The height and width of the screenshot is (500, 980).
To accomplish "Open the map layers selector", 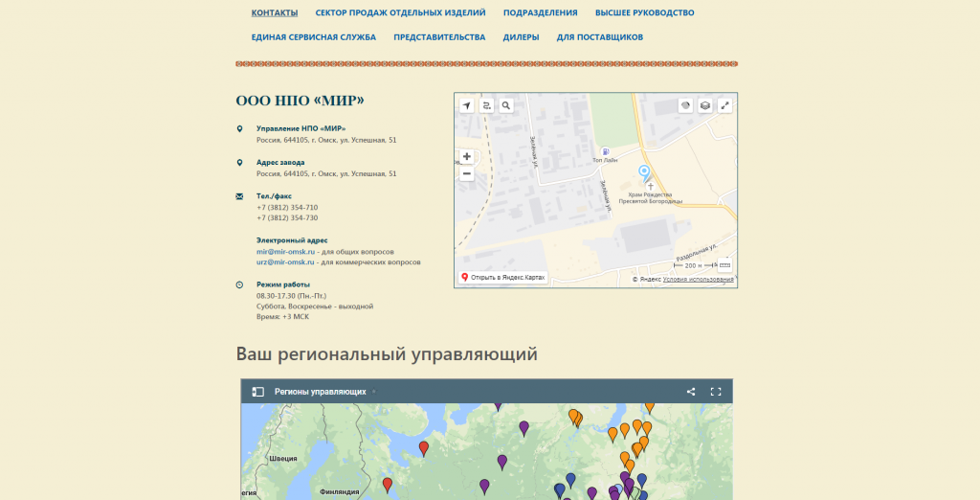I will [704, 105].
